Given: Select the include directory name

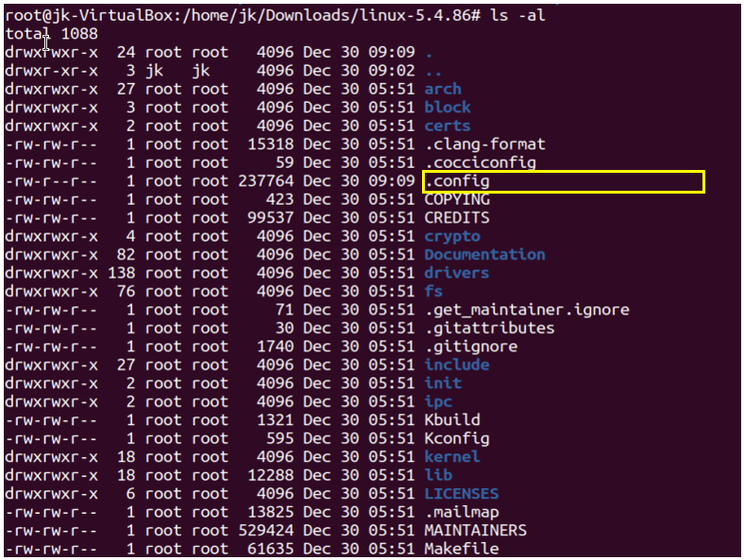Looking at the screenshot, I should tap(457, 365).
